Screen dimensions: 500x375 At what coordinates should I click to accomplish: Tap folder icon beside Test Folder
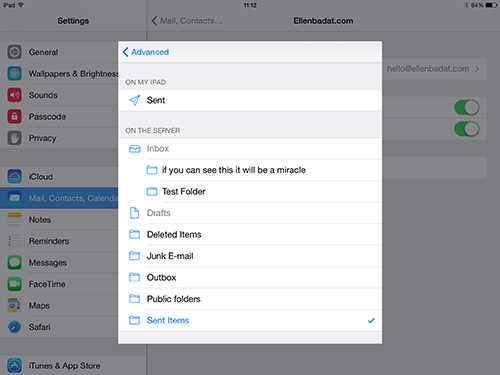click(x=152, y=191)
